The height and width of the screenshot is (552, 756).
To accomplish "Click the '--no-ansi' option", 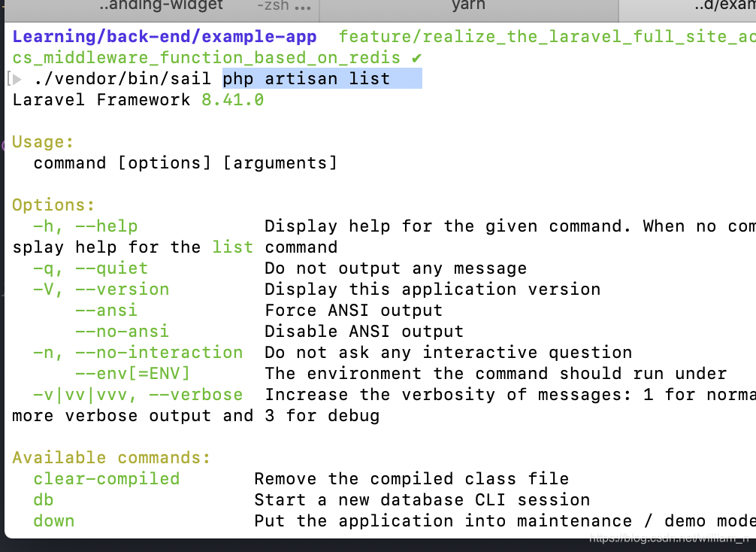I will pyautogui.click(x=122, y=332).
